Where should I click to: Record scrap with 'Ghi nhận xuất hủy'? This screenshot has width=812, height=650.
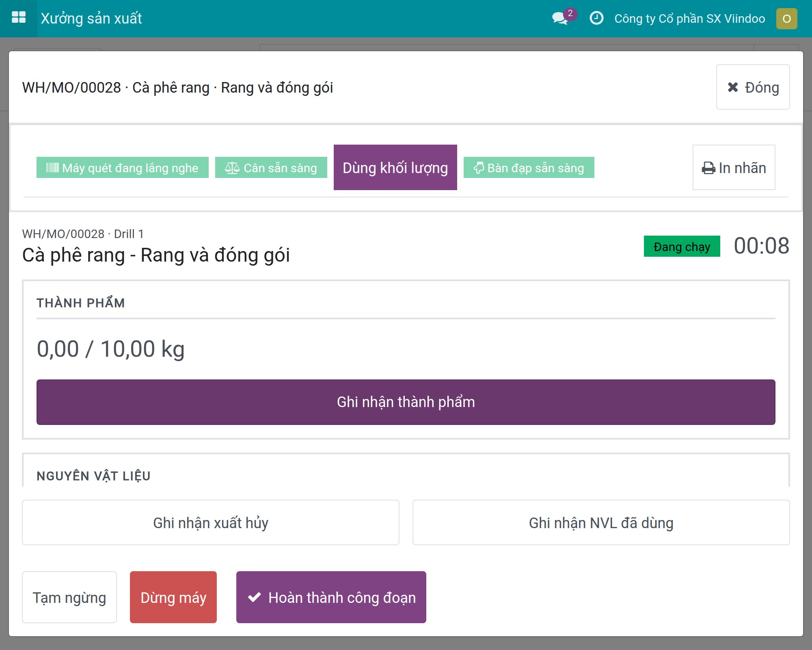point(211,522)
